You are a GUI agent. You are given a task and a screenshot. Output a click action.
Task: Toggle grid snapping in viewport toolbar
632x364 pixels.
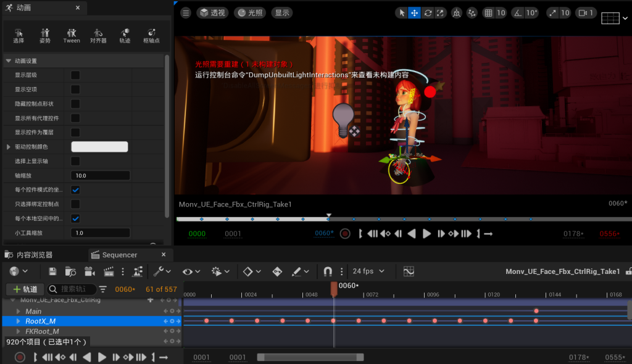pyautogui.click(x=488, y=13)
